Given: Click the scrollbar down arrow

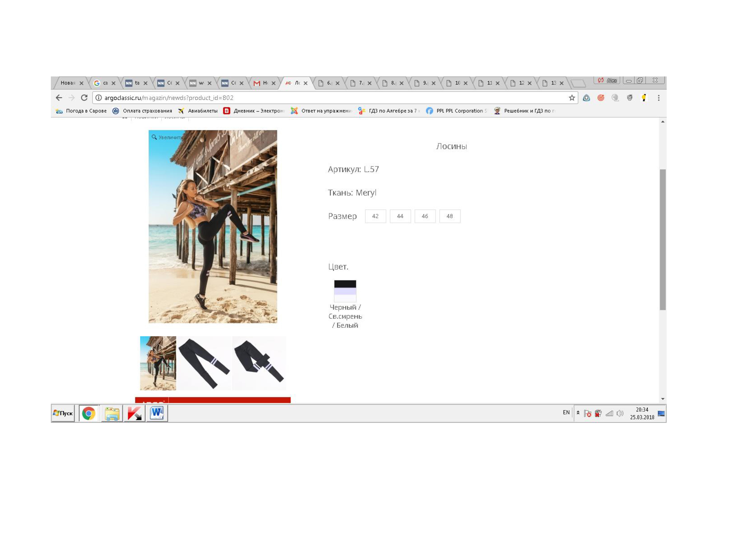Looking at the screenshot, I should pos(663,399).
